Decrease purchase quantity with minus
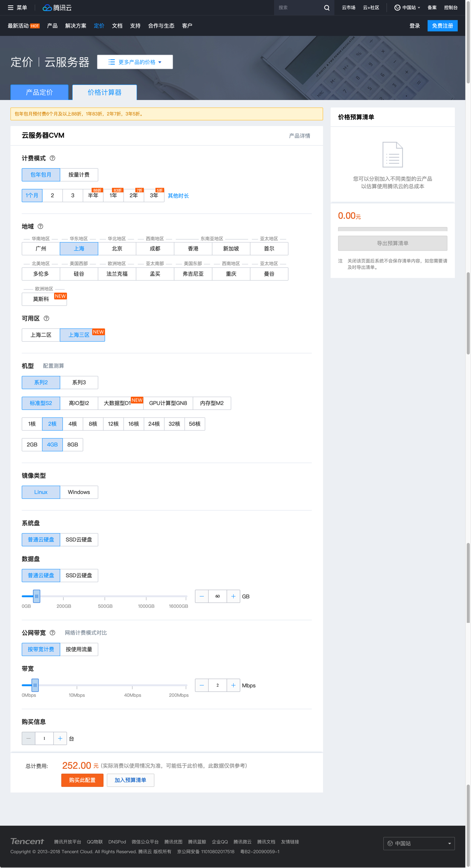Image resolution: width=471 pixels, height=868 pixels. [x=28, y=738]
